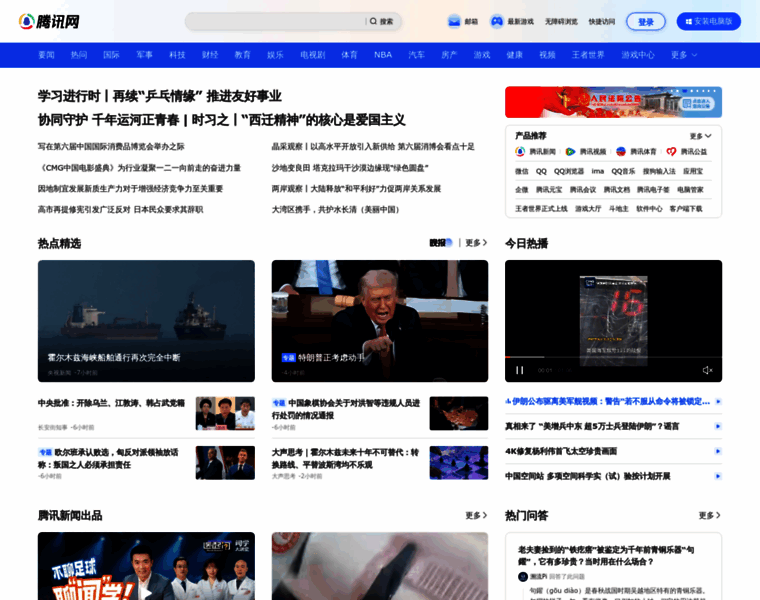
Task: Click the 腾讯新闻 product icon
Action: 520,152
